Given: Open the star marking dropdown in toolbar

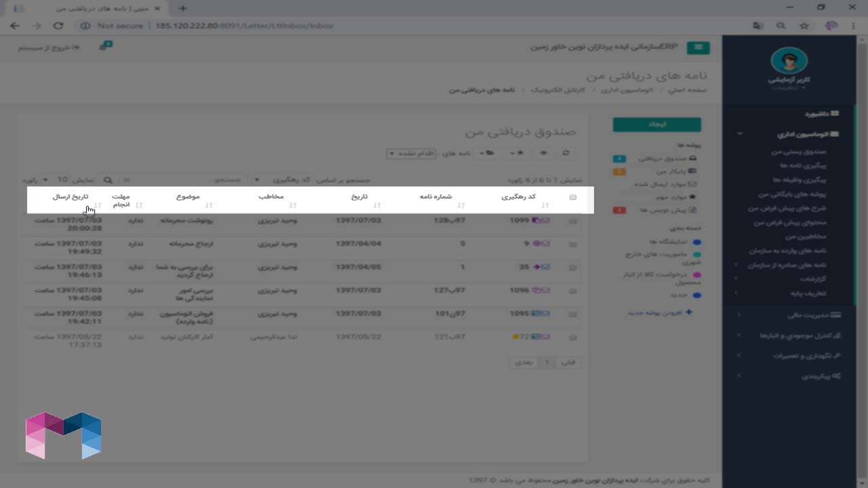Looking at the screenshot, I should (518, 154).
